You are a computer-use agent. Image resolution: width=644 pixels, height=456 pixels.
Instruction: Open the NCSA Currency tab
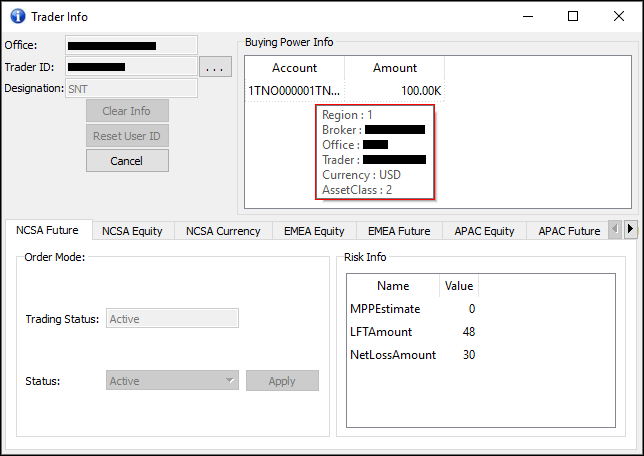point(223,231)
